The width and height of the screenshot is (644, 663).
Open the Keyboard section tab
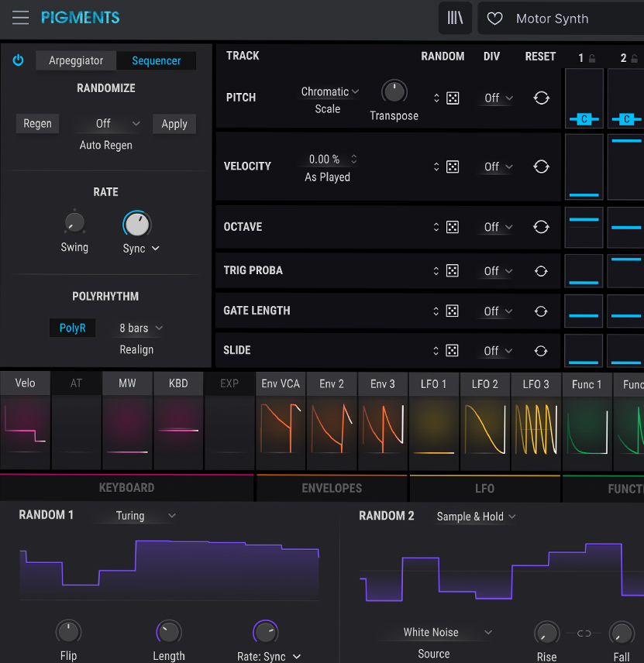point(126,488)
